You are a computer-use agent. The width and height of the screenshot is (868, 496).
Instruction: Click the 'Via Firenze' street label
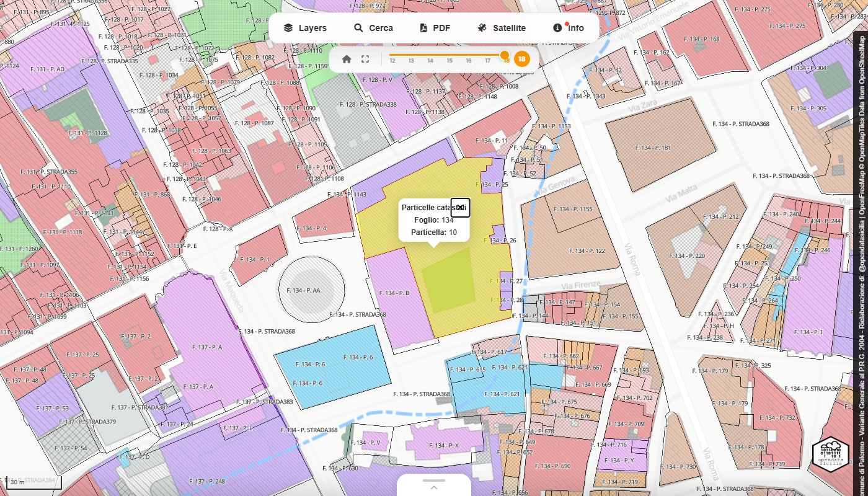581,285
